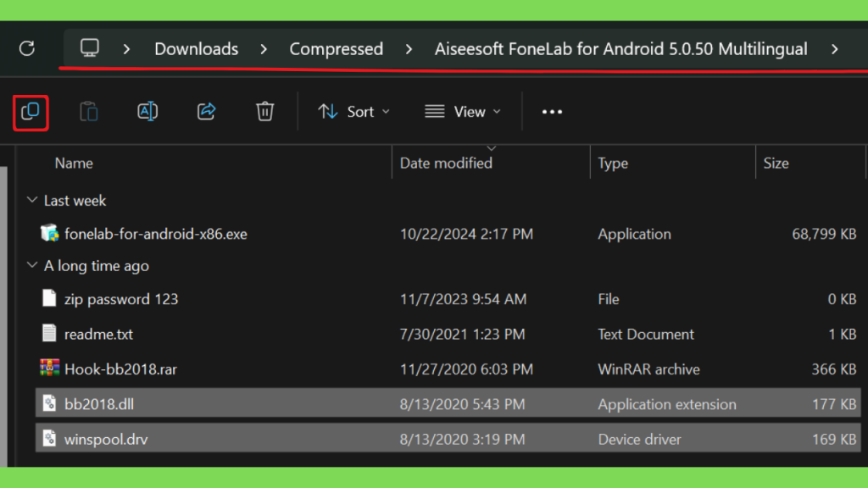The height and width of the screenshot is (488, 868).
Task: Go to Compressed in breadcrumb path
Action: click(x=336, y=49)
